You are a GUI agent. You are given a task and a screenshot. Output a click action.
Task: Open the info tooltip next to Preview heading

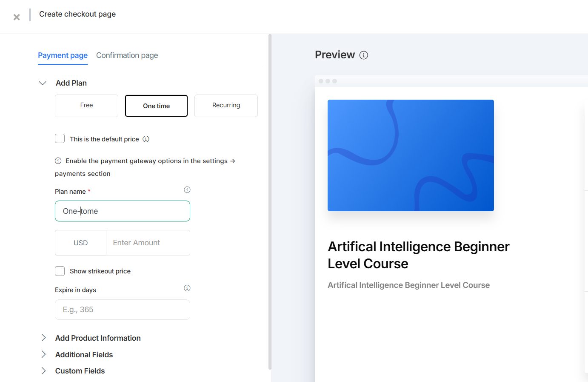pyautogui.click(x=364, y=55)
